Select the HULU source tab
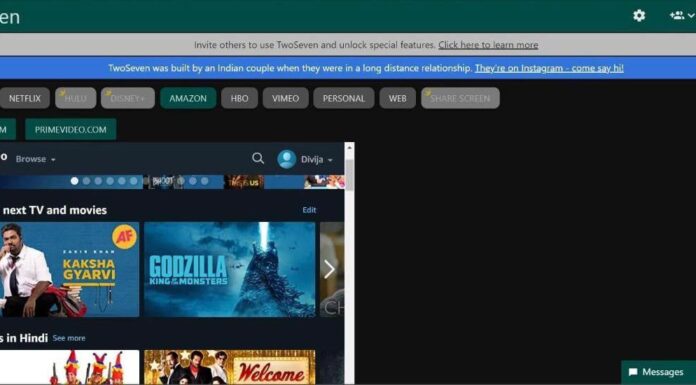 pos(75,98)
